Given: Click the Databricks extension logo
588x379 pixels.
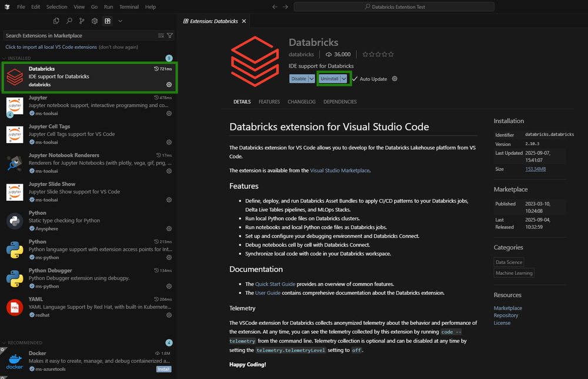Looking at the screenshot, I should (x=254, y=61).
